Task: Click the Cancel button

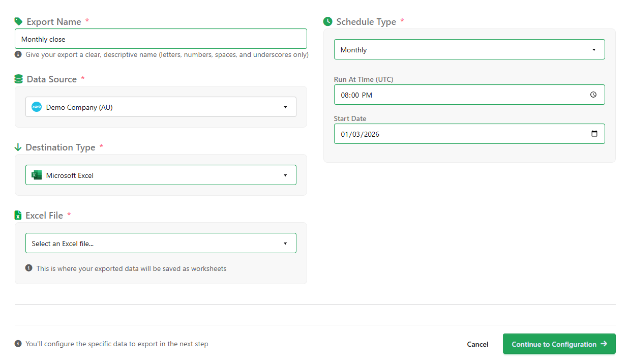Action: 477,344
